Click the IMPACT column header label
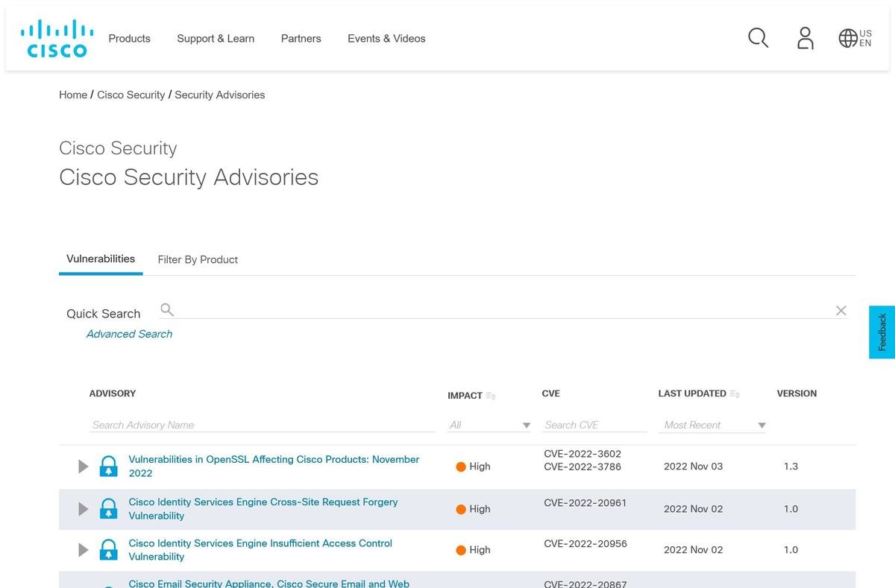Viewport: 895px width, 588px height. 465,396
